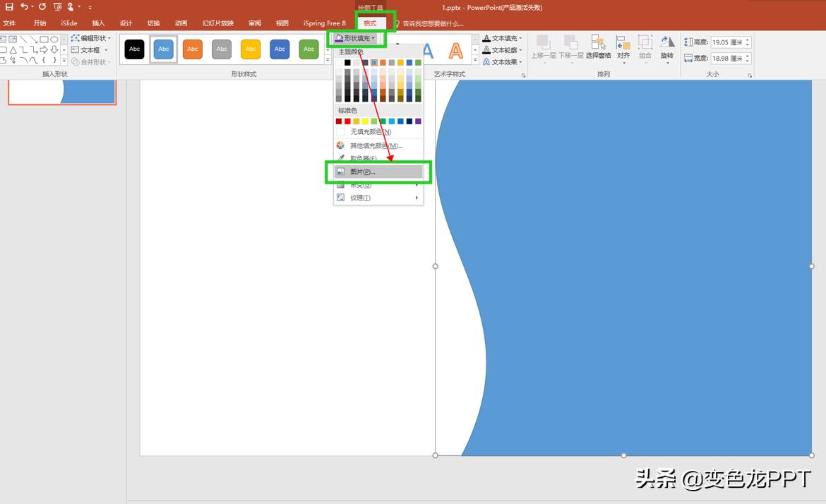Click the 形状填充 dropdown button
This screenshot has width=826, height=504.
pyautogui.click(x=356, y=38)
